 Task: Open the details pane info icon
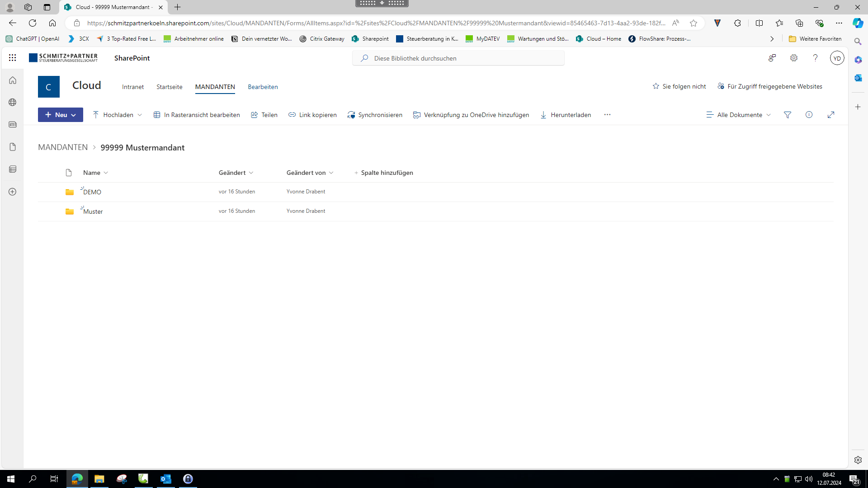point(809,115)
